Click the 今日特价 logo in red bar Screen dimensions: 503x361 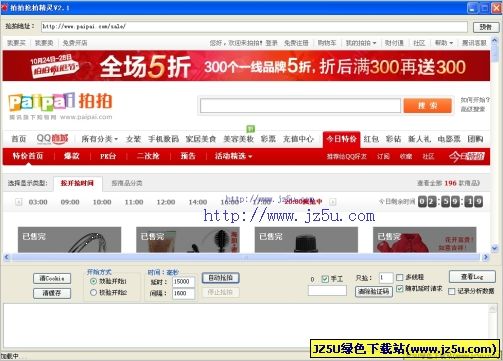click(467, 156)
